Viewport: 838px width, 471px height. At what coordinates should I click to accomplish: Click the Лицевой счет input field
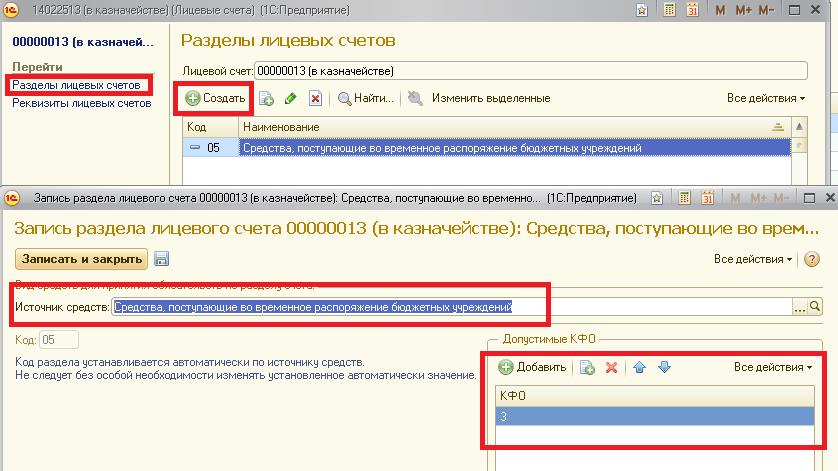point(530,71)
